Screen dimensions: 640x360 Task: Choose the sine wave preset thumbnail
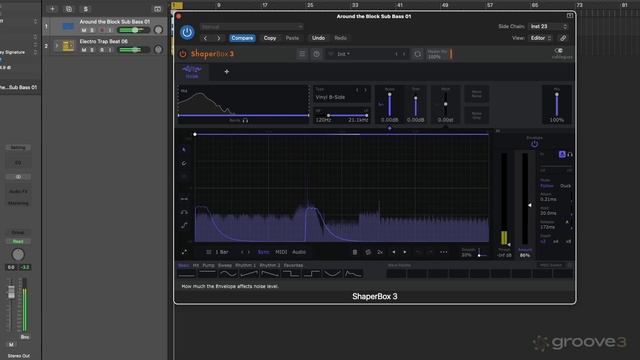[228, 274]
